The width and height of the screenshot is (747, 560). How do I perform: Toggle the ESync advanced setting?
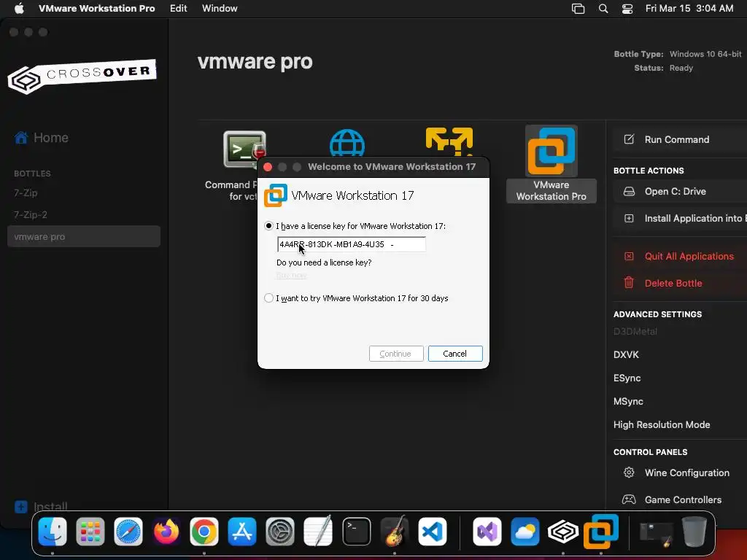click(627, 378)
